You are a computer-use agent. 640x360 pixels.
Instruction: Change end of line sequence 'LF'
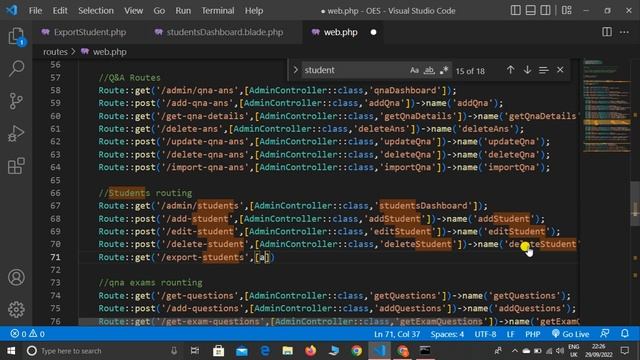(x=510, y=334)
